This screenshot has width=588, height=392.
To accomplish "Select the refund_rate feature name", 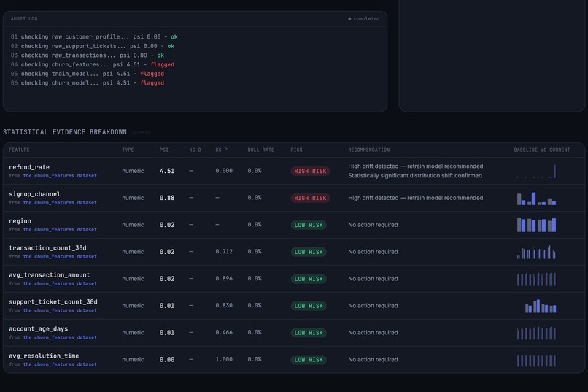I will (x=29, y=167).
